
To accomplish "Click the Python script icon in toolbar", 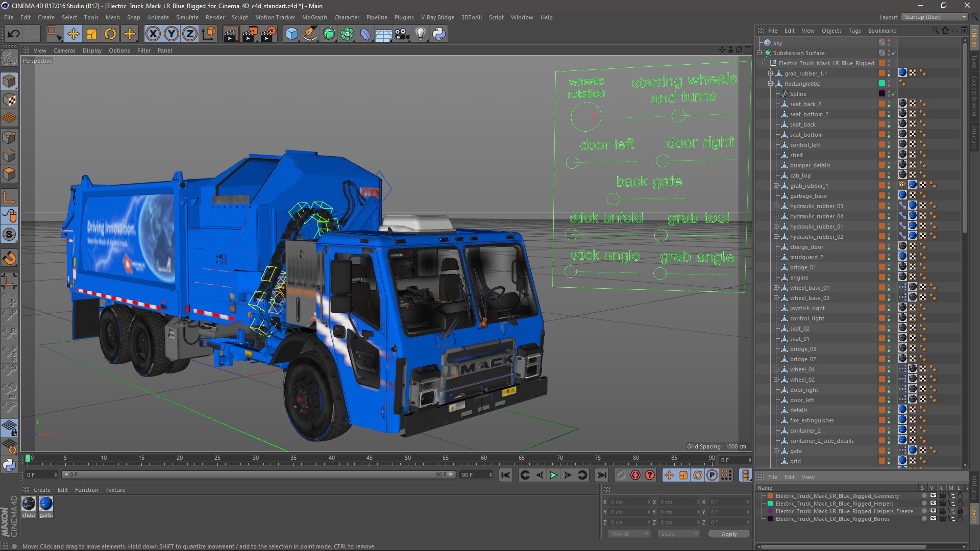I will 439,34.
